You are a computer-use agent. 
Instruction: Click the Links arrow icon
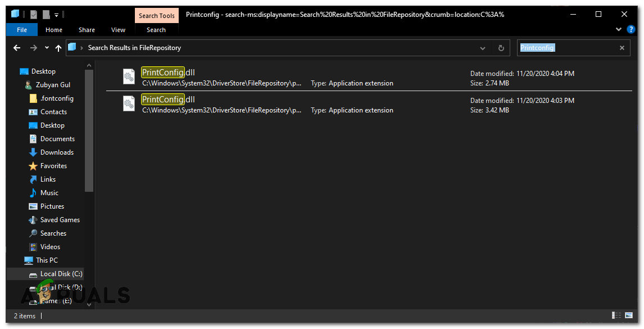33,179
